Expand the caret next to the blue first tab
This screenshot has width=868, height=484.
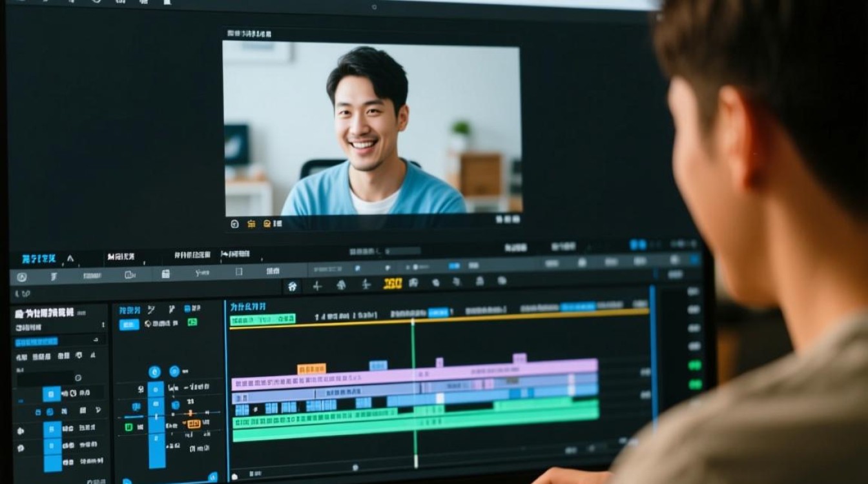(70, 259)
